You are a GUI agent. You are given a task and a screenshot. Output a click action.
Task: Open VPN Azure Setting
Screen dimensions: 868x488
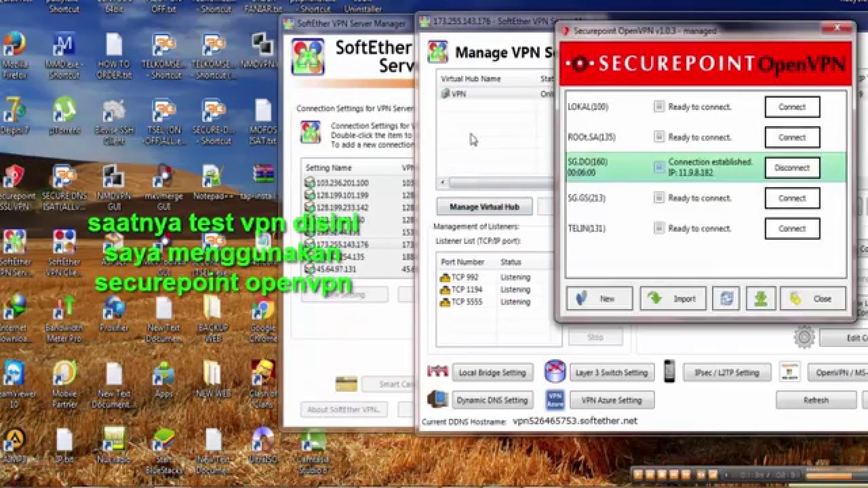click(612, 400)
